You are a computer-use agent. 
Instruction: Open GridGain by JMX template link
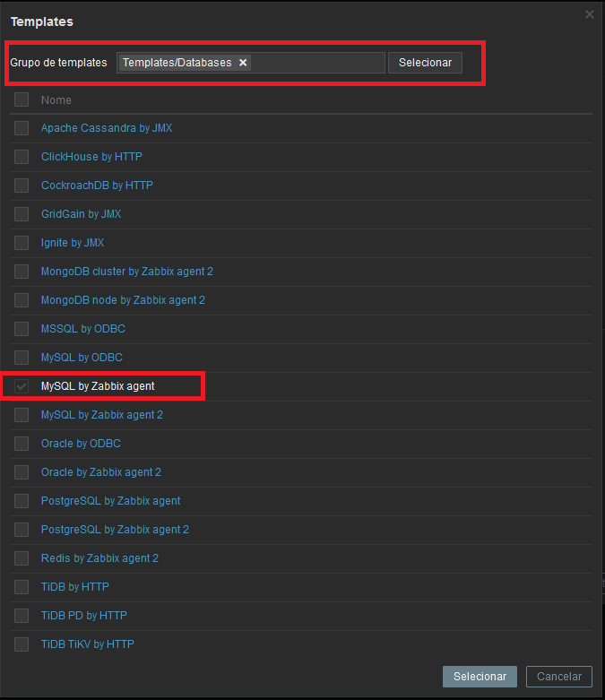point(81,214)
